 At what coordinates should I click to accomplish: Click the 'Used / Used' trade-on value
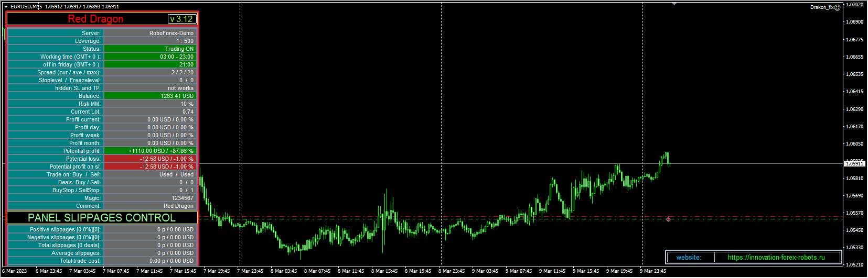coord(149,174)
